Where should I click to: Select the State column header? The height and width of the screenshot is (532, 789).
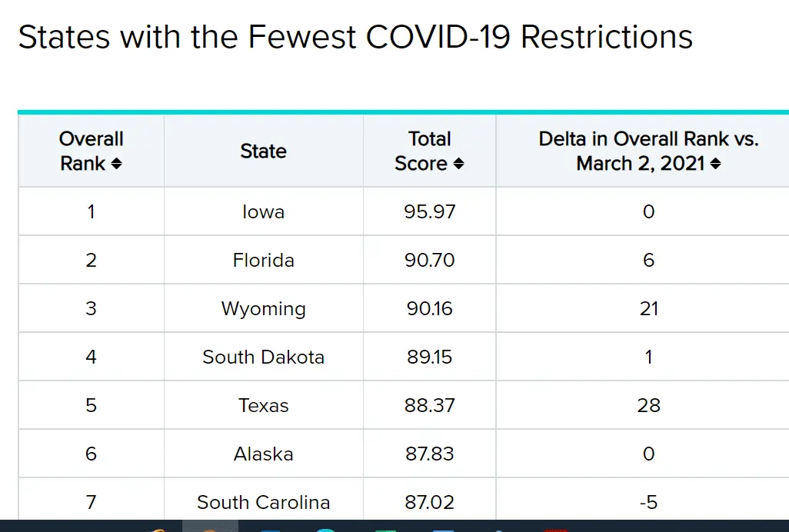pyautogui.click(x=263, y=151)
